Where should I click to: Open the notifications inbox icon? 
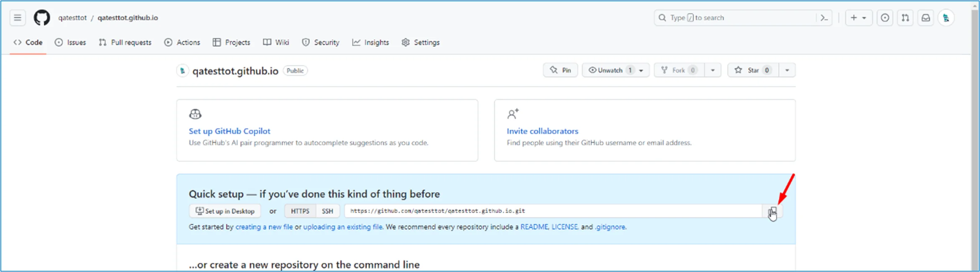click(926, 18)
